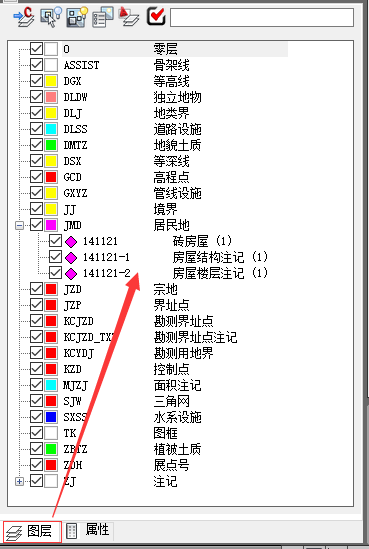Click the description 砖房屋 (1)
The image size is (369, 549).
pyautogui.click(x=202, y=241)
